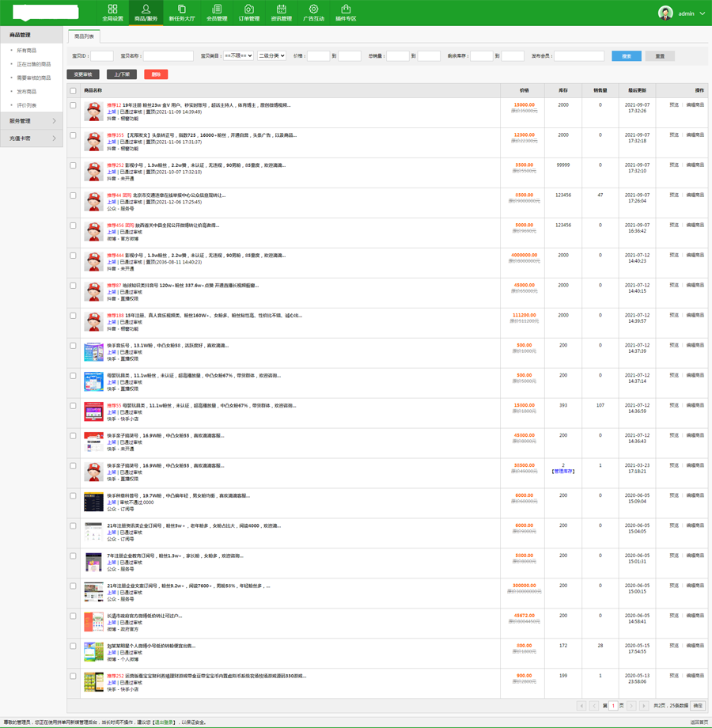The width and height of the screenshot is (712, 728).
Task: Click the admin user avatar
Action: coord(665,13)
